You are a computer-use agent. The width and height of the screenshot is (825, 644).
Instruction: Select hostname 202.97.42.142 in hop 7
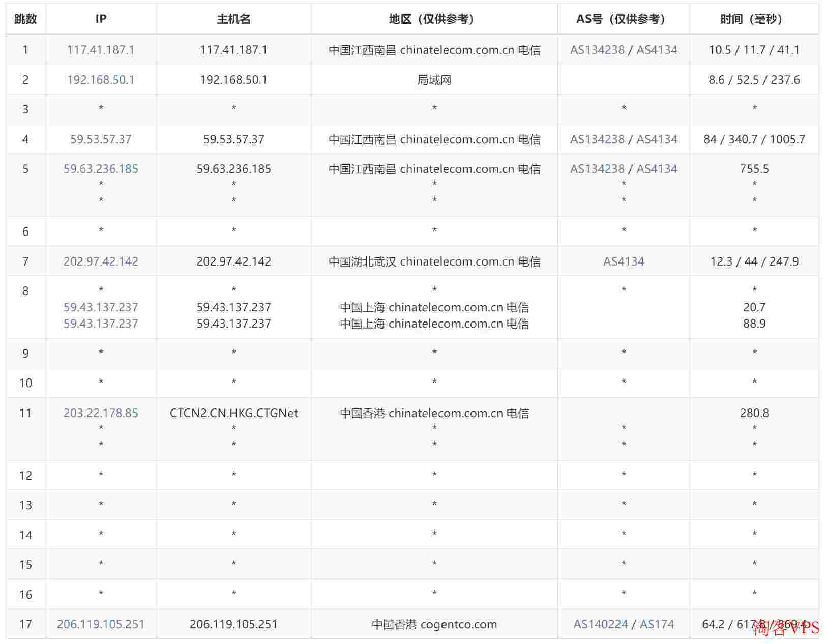(233, 261)
